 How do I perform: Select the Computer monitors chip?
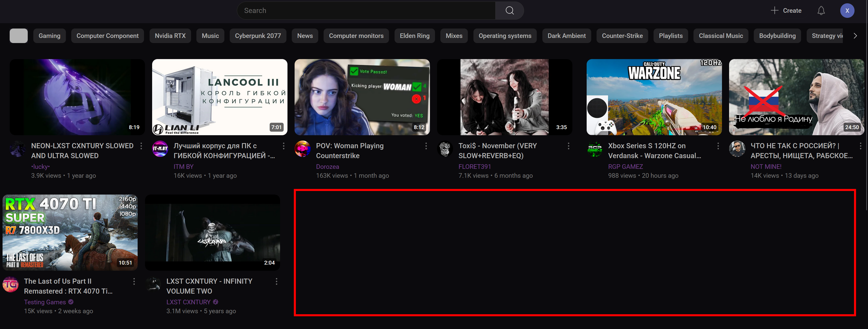(356, 36)
